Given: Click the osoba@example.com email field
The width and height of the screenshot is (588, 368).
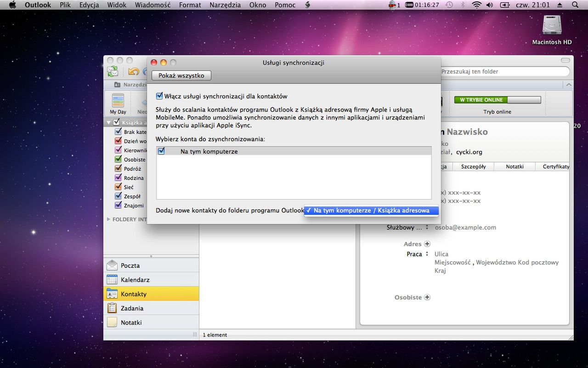Looking at the screenshot, I should pyautogui.click(x=465, y=227).
